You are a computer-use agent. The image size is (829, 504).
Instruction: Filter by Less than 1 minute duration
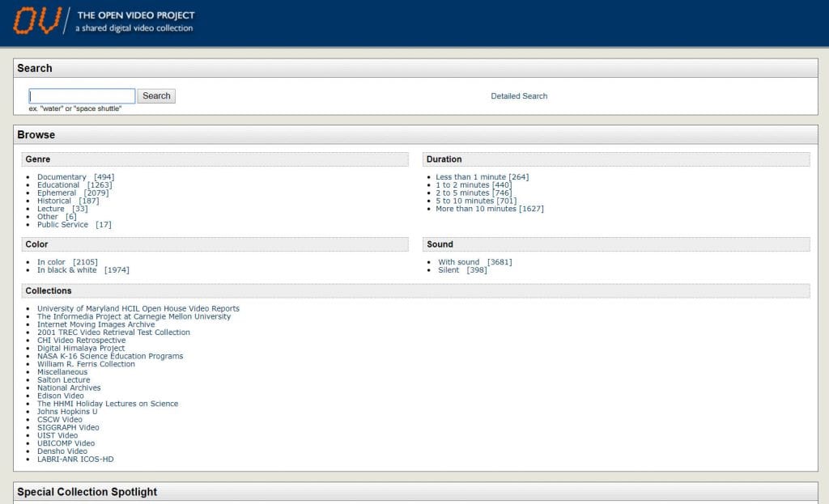[x=470, y=177]
